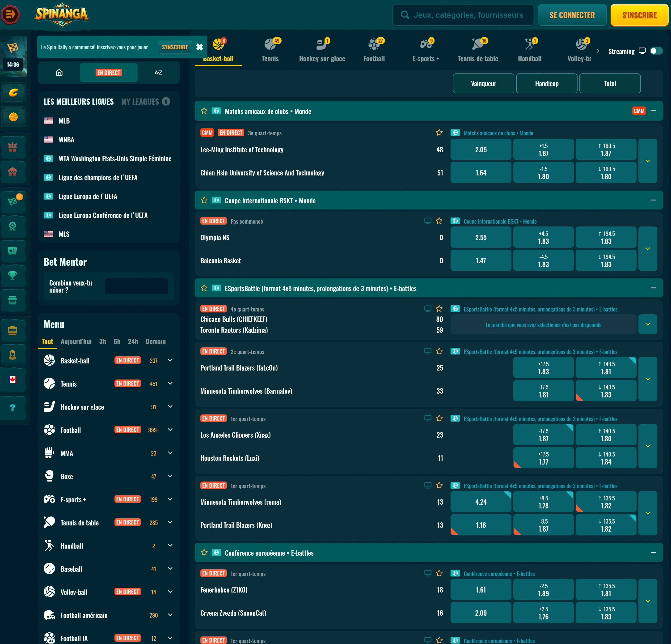671x644 pixels.
Task: Click the home icon tab
Action: 59,73
